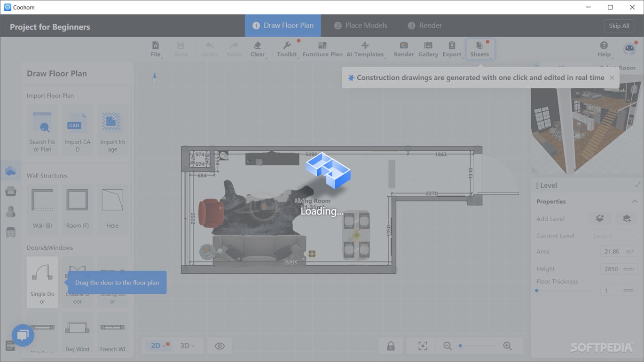The image size is (644, 362).
Task: Open the Furniture Plan tool
Action: coord(322,49)
